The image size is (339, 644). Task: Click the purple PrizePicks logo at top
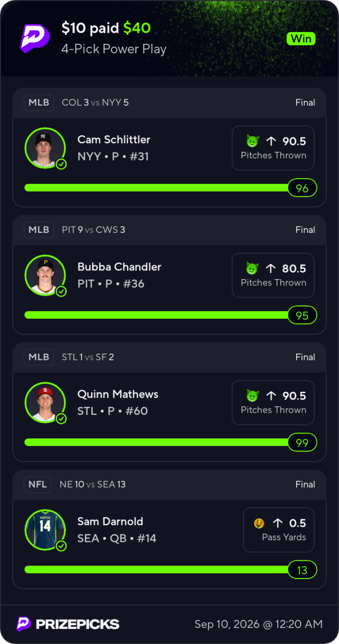35,38
